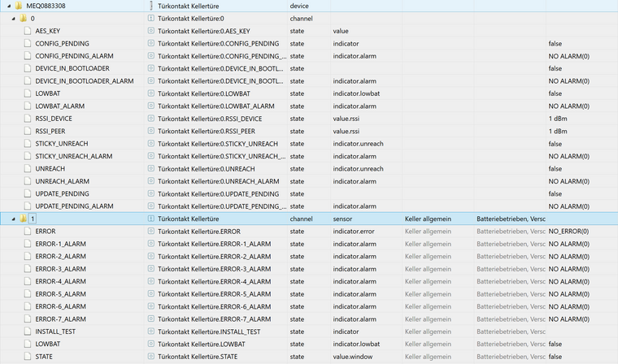Click CONFIG_PENDING value cell showing false
The width and height of the screenshot is (618, 364).
coord(555,43)
